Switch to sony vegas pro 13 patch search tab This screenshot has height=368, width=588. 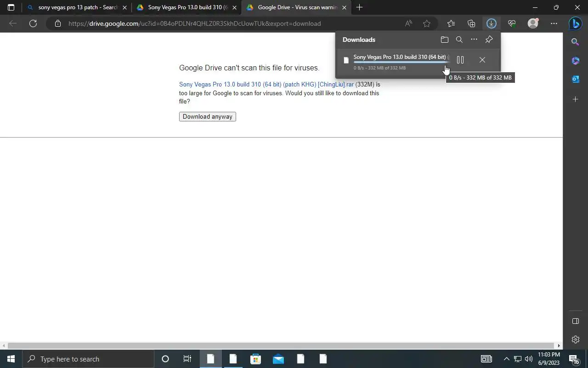(77, 7)
